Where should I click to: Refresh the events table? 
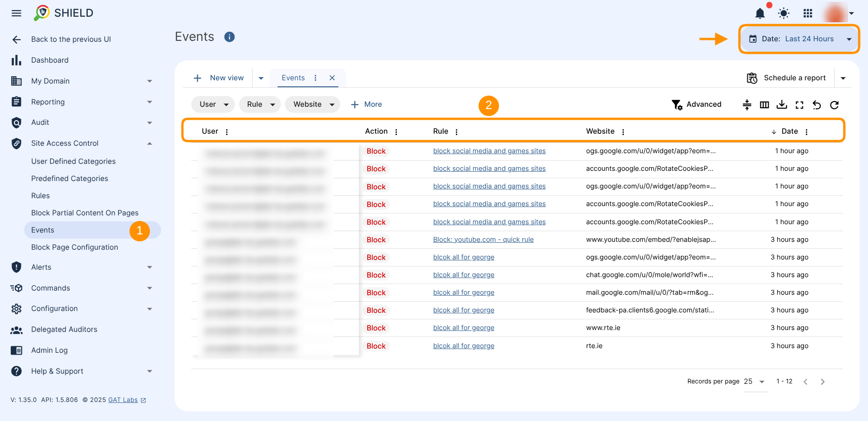[835, 105]
